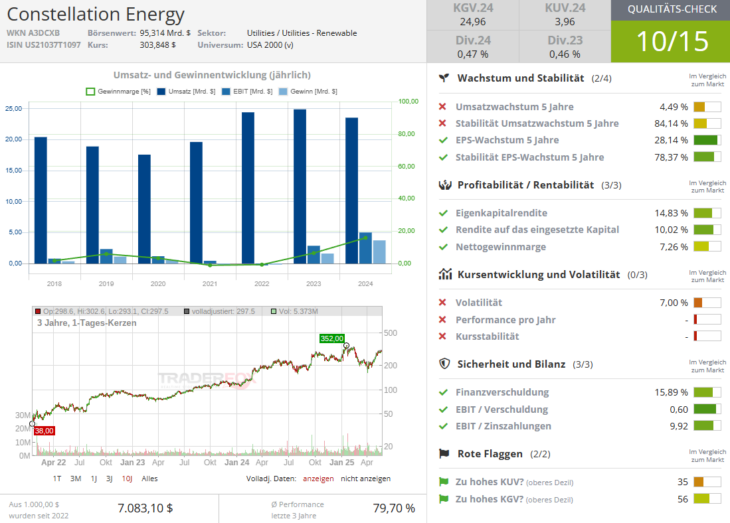Click the red 38,00 price marker
730x523 pixels.
[44, 431]
